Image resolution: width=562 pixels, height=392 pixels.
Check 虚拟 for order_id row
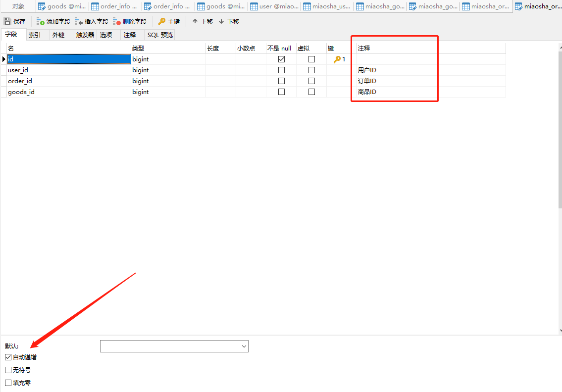(x=311, y=81)
